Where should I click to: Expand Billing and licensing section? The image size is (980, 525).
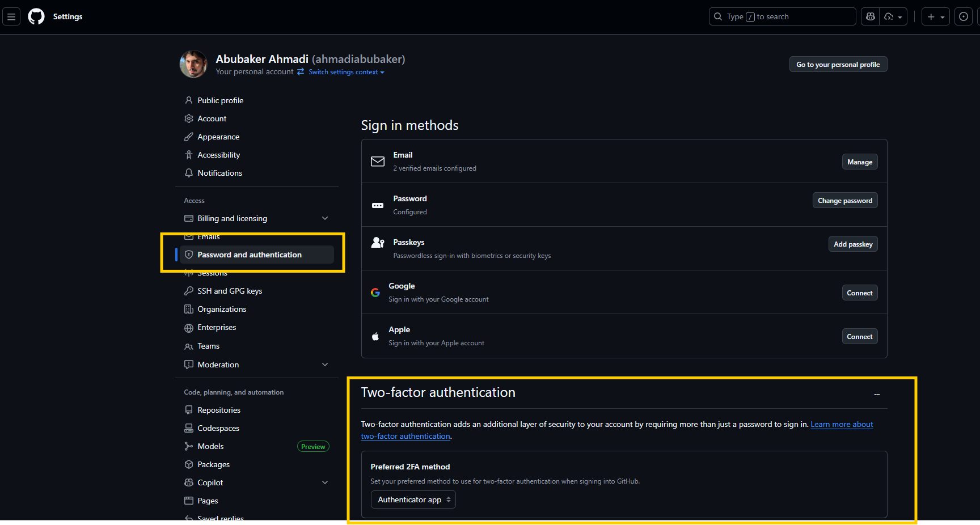tap(325, 218)
